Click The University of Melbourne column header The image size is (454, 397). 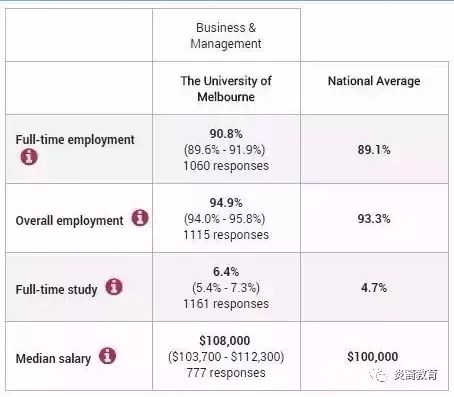tap(226, 89)
